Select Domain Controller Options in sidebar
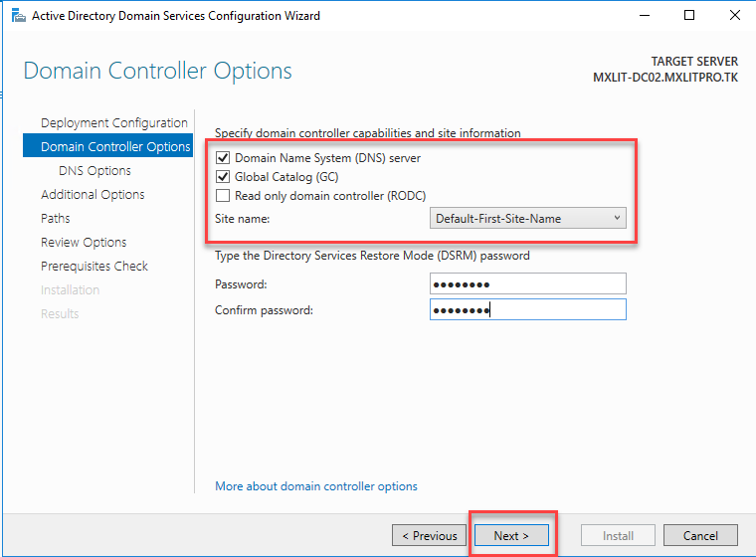Viewport: 756px width, 557px height. click(115, 146)
